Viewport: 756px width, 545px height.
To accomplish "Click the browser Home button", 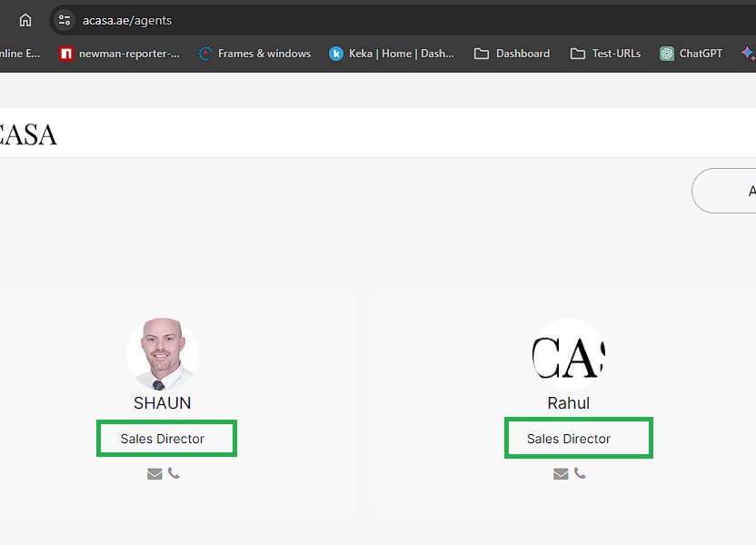I will coord(25,20).
